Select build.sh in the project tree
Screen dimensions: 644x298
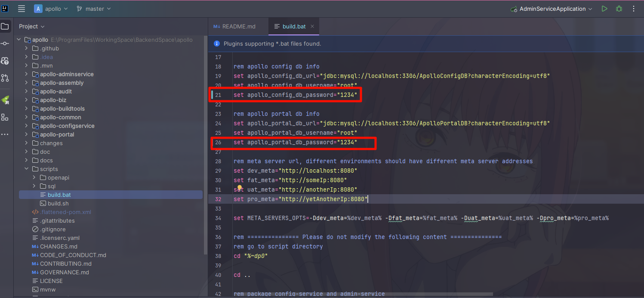(58, 203)
